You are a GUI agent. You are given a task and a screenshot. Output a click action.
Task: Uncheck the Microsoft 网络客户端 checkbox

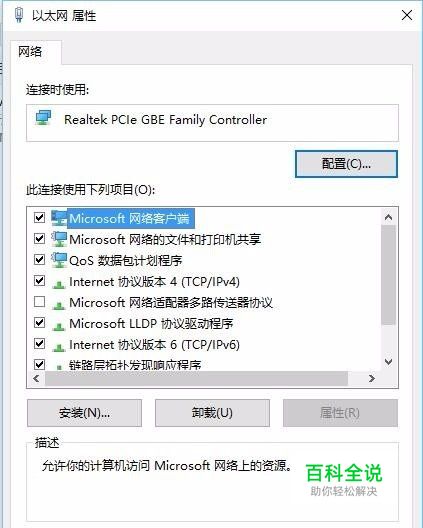(x=39, y=218)
